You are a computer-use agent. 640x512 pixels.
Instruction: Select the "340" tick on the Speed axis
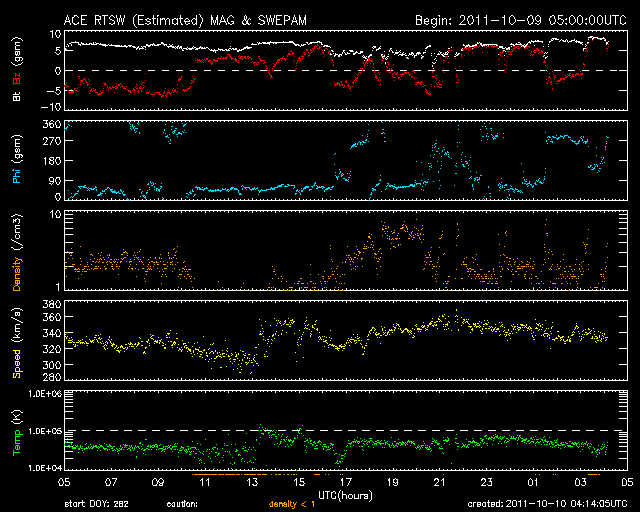52,333
